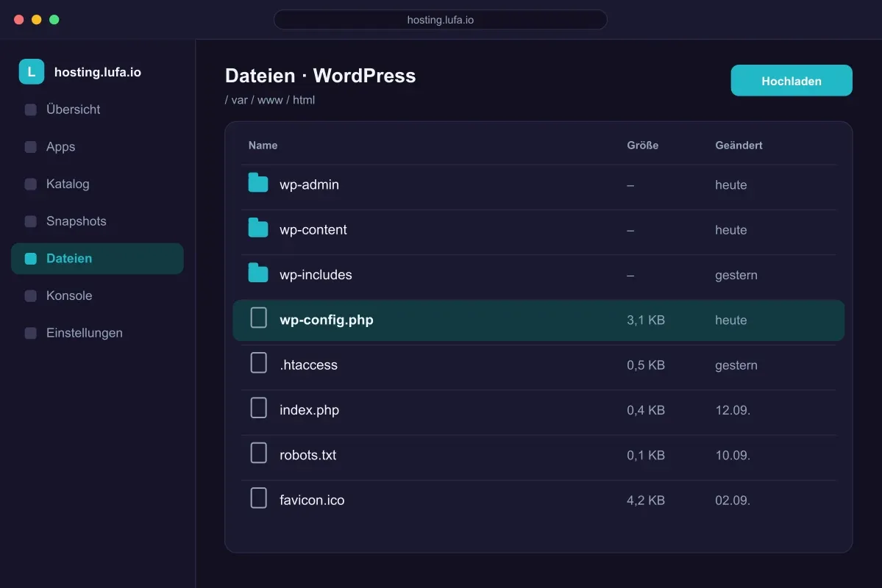Select Dateien in the sidebar
This screenshot has width=882, height=588.
click(97, 259)
